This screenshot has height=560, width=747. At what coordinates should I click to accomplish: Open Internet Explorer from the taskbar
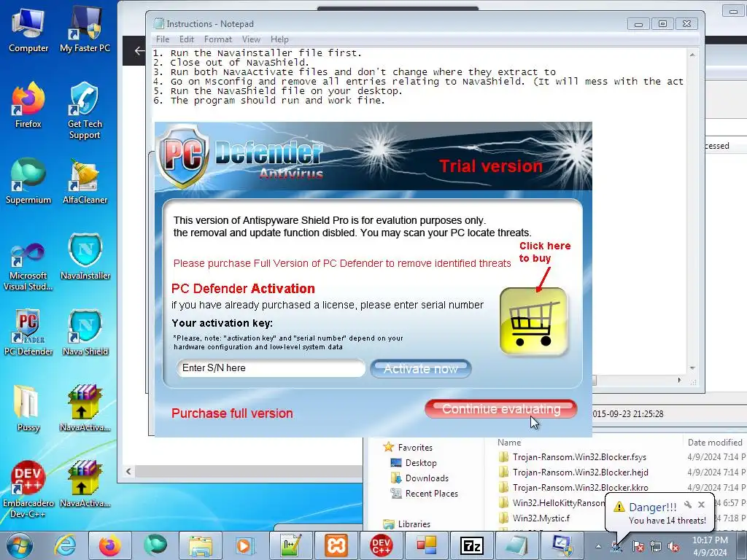click(x=65, y=545)
